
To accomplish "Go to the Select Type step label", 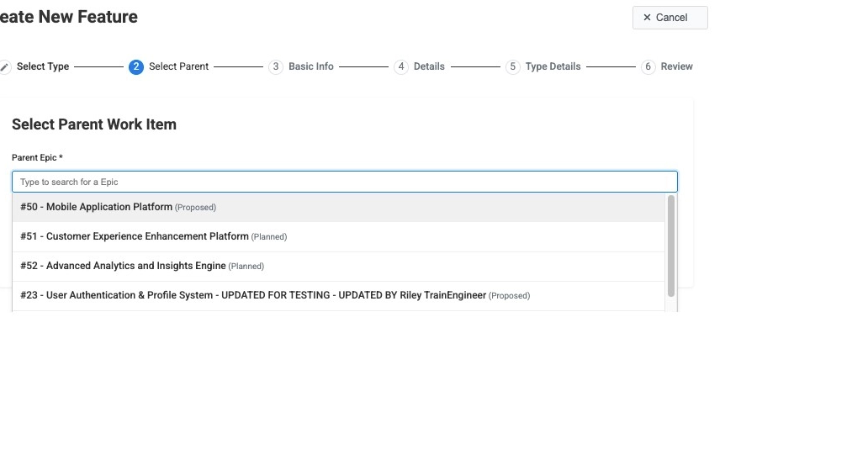I will (43, 67).
